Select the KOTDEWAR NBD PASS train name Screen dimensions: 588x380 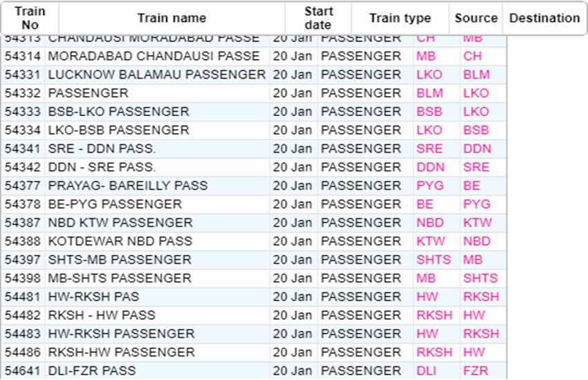(x=120, y=241)
